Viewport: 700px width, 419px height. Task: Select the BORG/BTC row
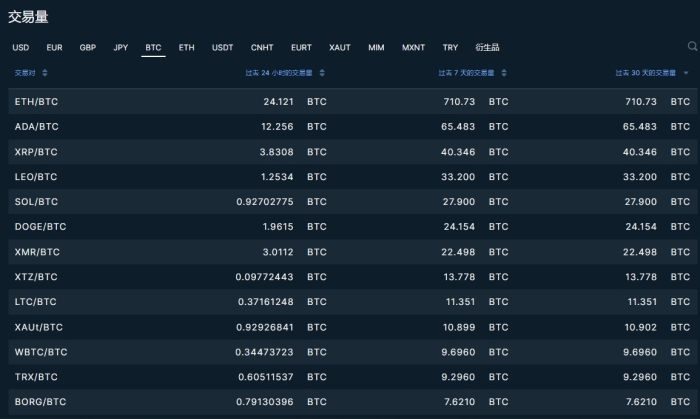41,402
